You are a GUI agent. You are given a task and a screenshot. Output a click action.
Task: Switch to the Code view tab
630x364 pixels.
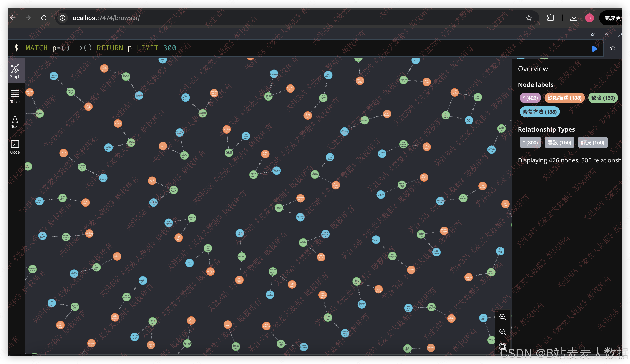pos(15,147)
